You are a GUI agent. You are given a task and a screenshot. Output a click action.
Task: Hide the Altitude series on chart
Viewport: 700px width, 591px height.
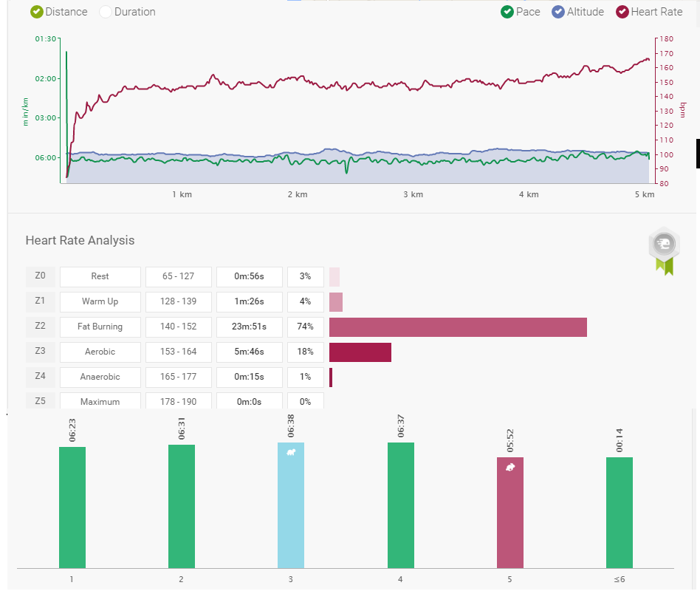pos(559,12)
